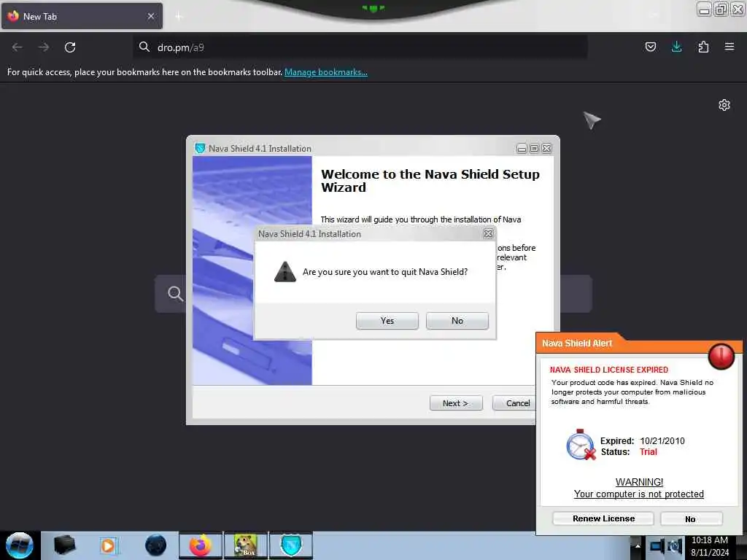Viewport: 747px width, 560px height.
Task: Open the black box taskbar icon
Action: pyautogui.click(x=65, y=545)
